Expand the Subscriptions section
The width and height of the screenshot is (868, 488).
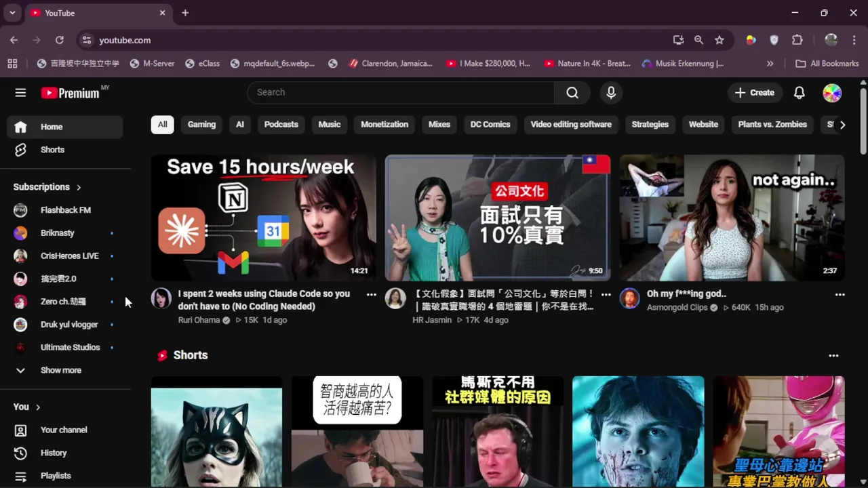point(47,187)
